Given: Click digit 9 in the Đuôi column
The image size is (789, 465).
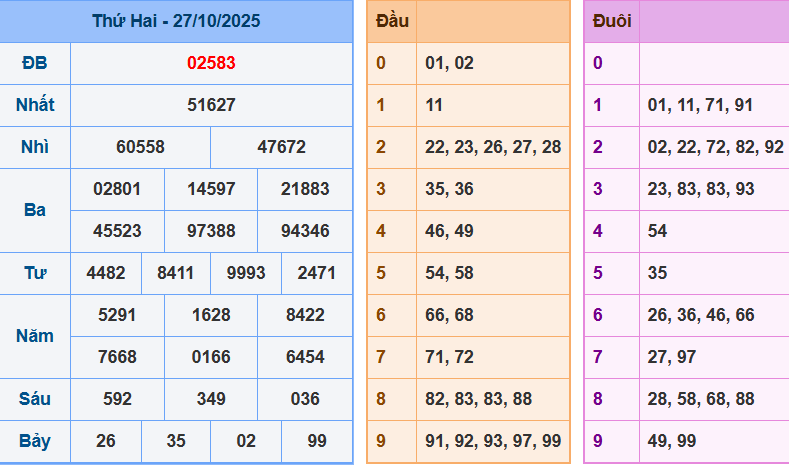Looking at the screenshot, I should [598, 441].
